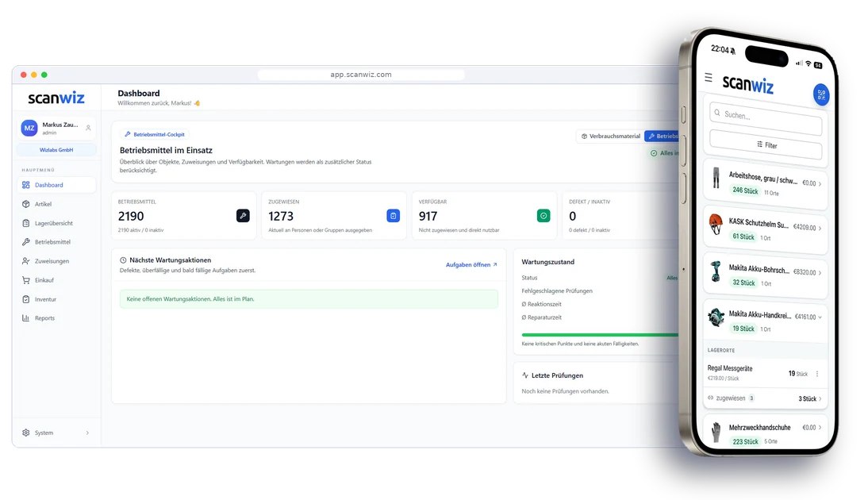Open the Regal Messgeräte three-dot menu

(817, 374)
